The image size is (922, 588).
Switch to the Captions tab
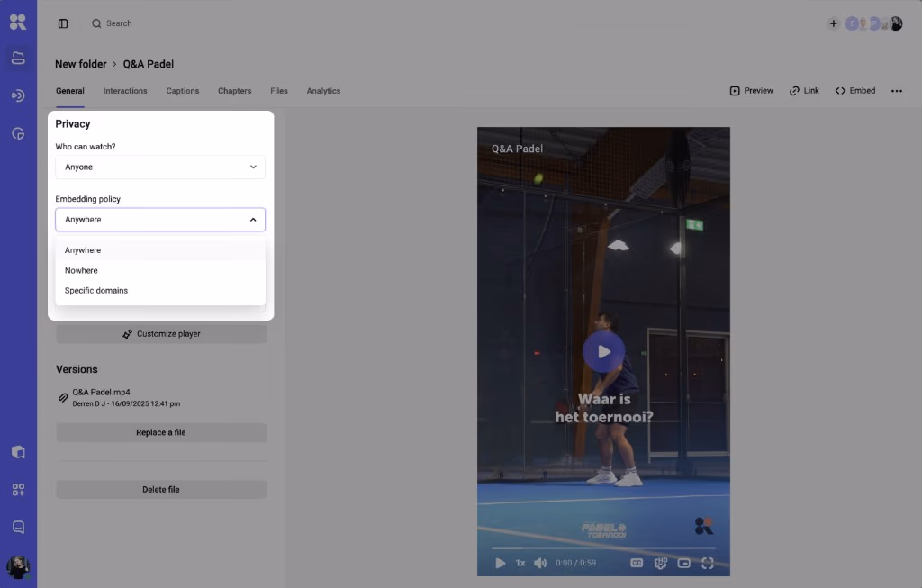[x=182, y=91]
